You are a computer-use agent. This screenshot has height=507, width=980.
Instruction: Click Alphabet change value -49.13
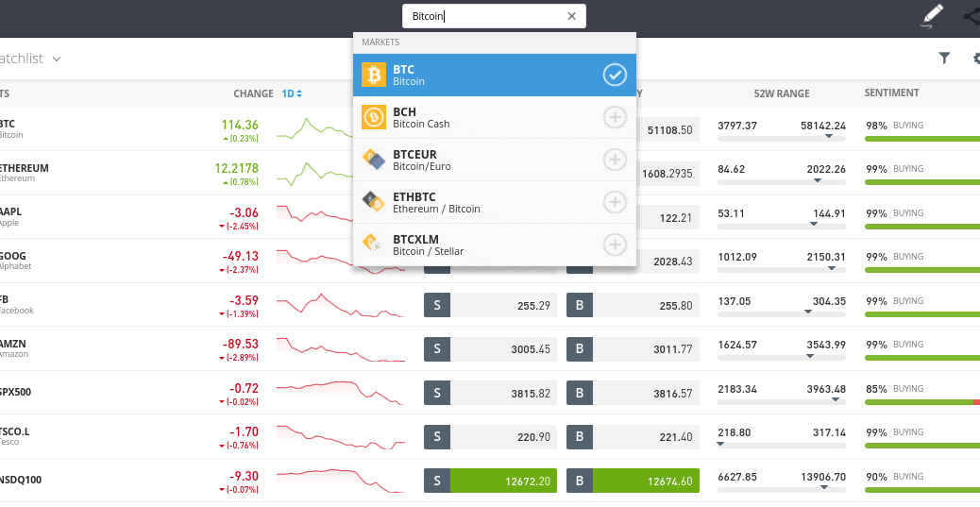pyautogui.click(x=240, y=256)
